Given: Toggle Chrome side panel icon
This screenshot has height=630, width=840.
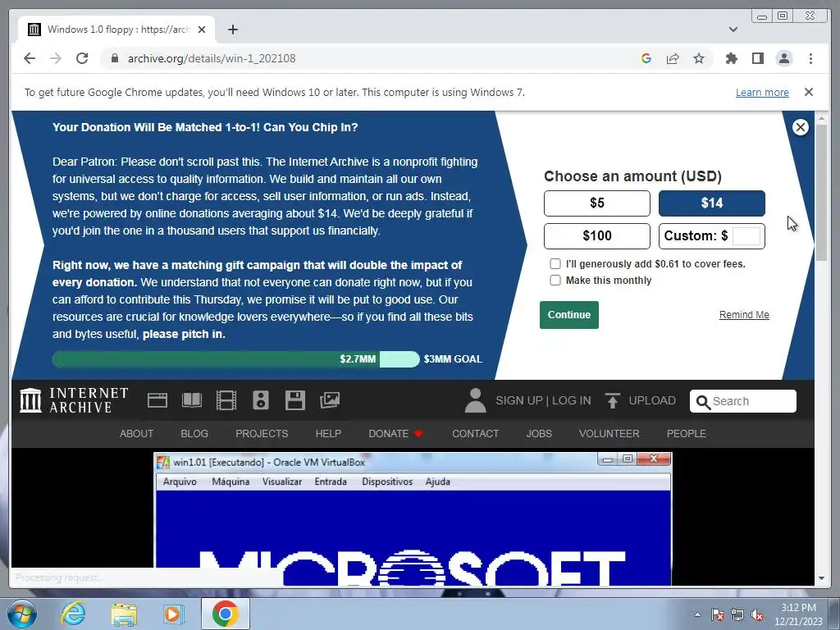Looking at the screenshot, I should click(x=757, y=58).
